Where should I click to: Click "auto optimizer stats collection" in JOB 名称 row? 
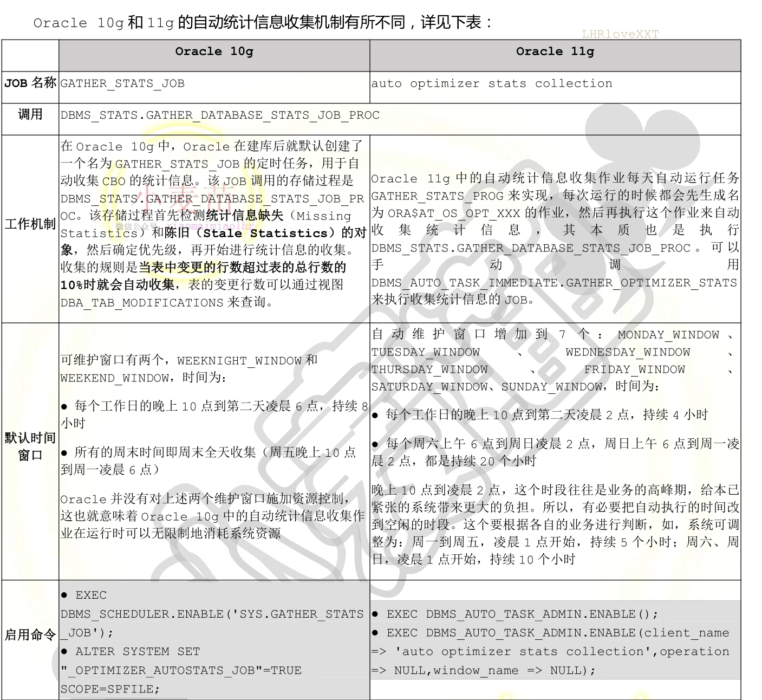click(492, 83)
